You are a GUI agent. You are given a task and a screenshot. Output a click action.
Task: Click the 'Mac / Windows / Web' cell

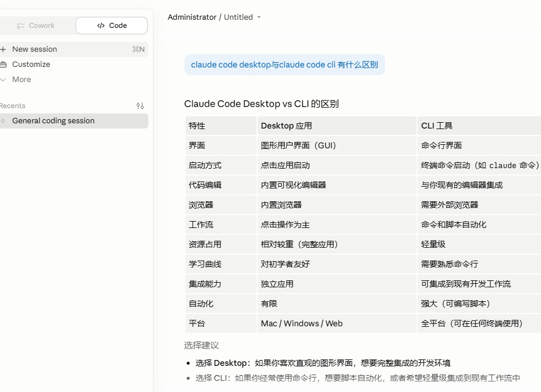[337, 324]
